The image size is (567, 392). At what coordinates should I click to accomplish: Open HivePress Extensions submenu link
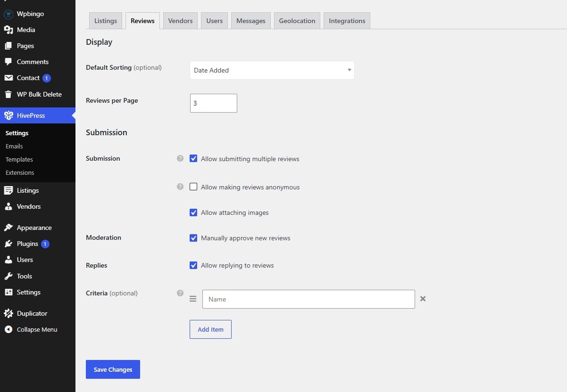[x=20, y=172]
